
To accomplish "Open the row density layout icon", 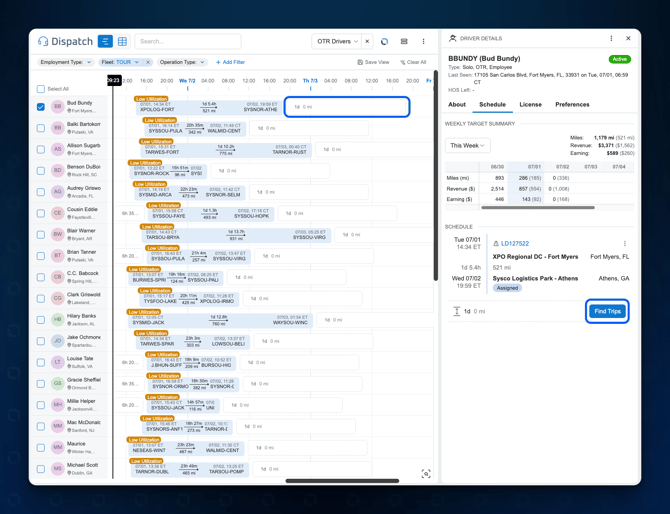I will click(404, 41).
